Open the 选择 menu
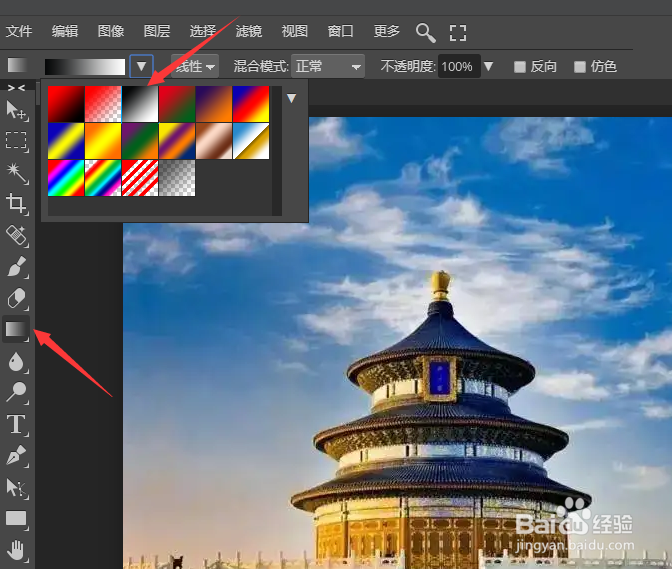The width and height of the screenshot is (672, 569). [x=203, y=31]
